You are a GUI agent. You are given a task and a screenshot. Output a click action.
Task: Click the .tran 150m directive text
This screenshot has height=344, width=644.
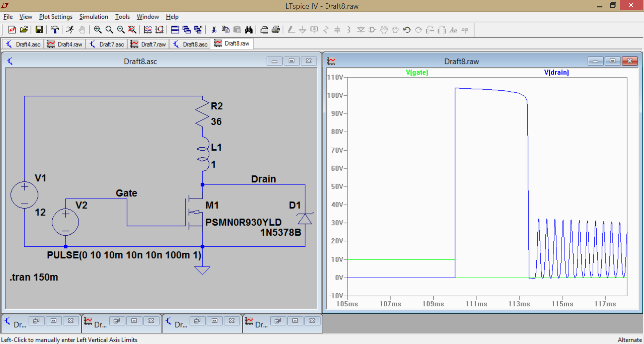tap(34, 277)
